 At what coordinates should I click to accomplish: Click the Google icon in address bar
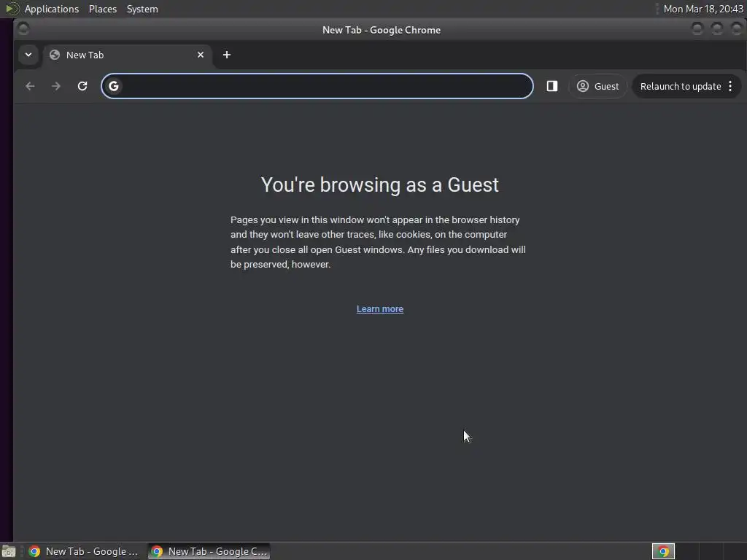(113, 86)
